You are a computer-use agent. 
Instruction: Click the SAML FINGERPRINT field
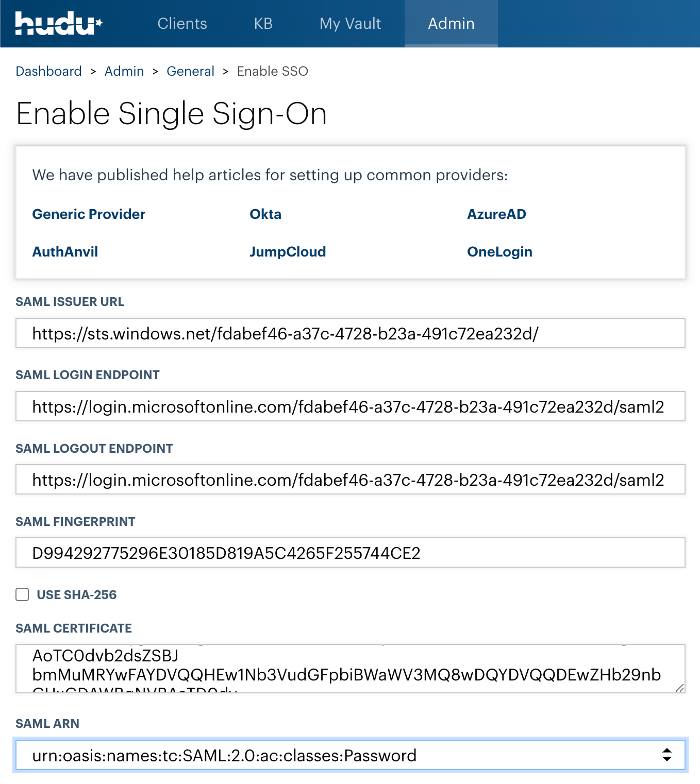[x=350, y=553]
